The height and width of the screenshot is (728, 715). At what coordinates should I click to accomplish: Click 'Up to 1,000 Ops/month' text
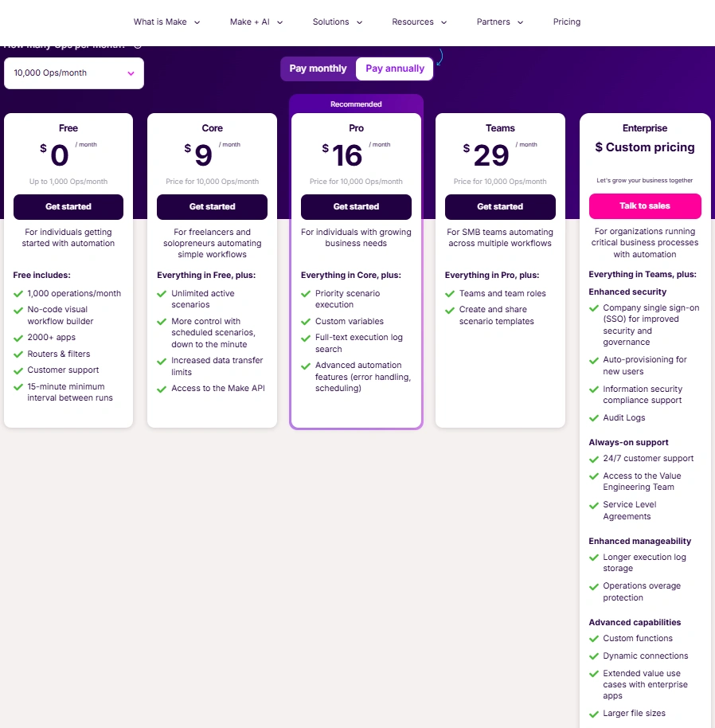coord(68,182)
